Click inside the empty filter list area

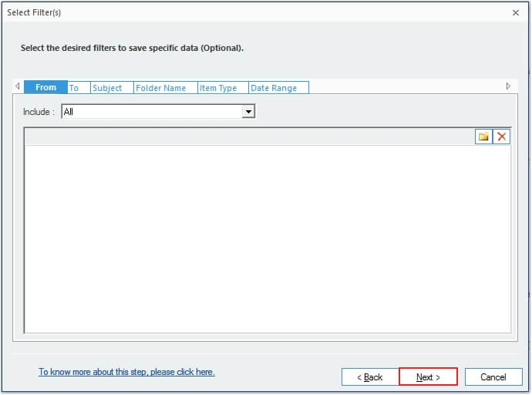267,239
